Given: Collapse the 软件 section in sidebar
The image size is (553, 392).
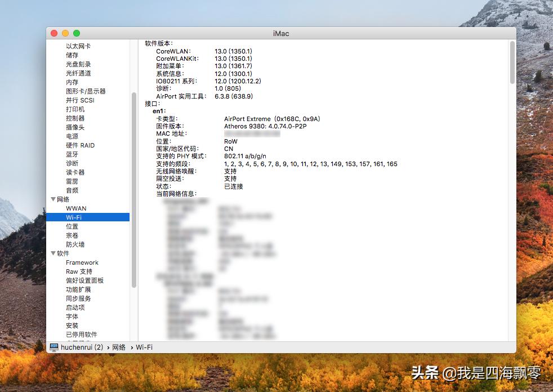Looking at the screenshot, I should point(53,253).
